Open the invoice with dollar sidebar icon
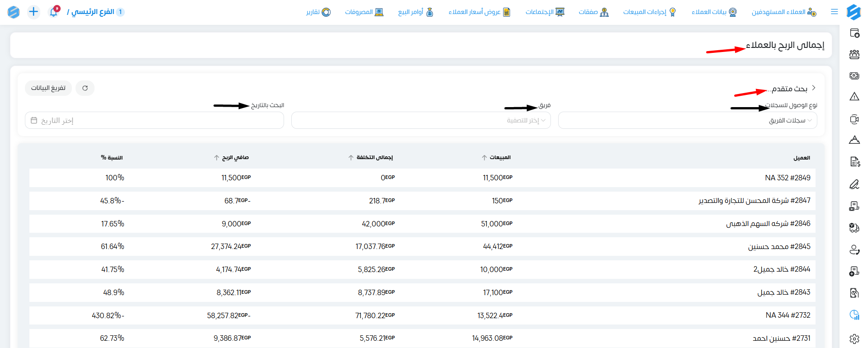Image resolution: width=868 pixels, height=348 pixels. tap(854, 162)
